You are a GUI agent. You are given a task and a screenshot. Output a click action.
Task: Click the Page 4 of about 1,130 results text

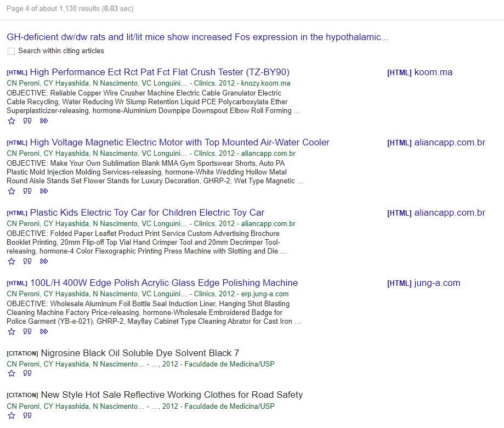tap(70, 9)
